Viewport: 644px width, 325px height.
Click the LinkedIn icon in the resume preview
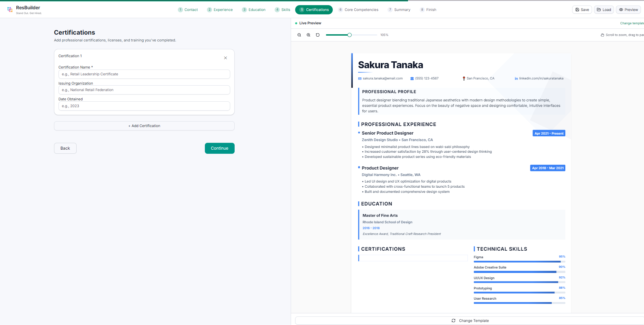(516, 79)
